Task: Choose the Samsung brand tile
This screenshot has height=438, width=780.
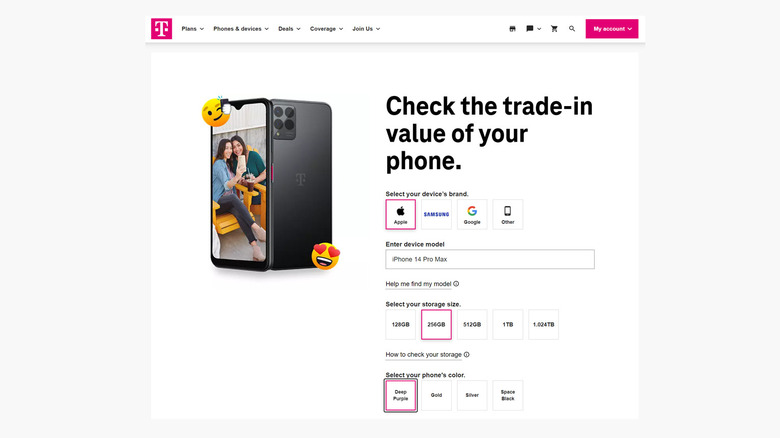Action: pos(436,214)
